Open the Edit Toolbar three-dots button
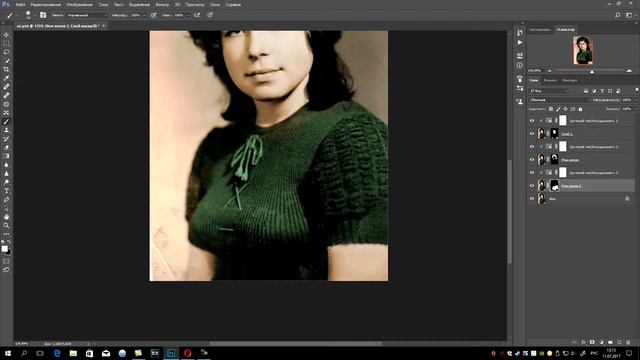 (6, 234)
